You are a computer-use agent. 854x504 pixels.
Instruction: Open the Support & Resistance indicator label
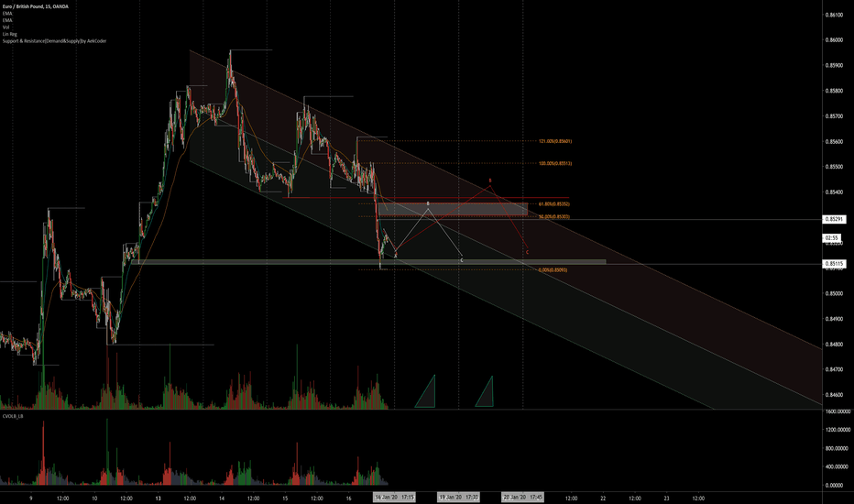pos(55,41)
